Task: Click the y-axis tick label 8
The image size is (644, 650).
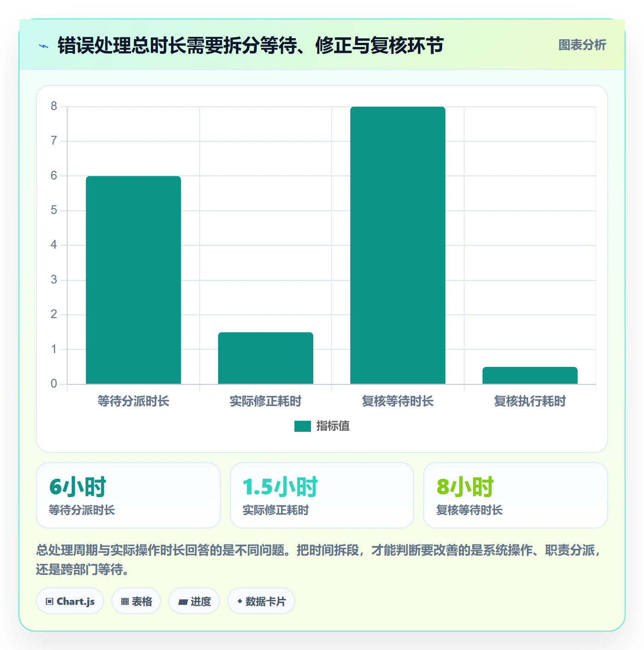Action: 54,106
